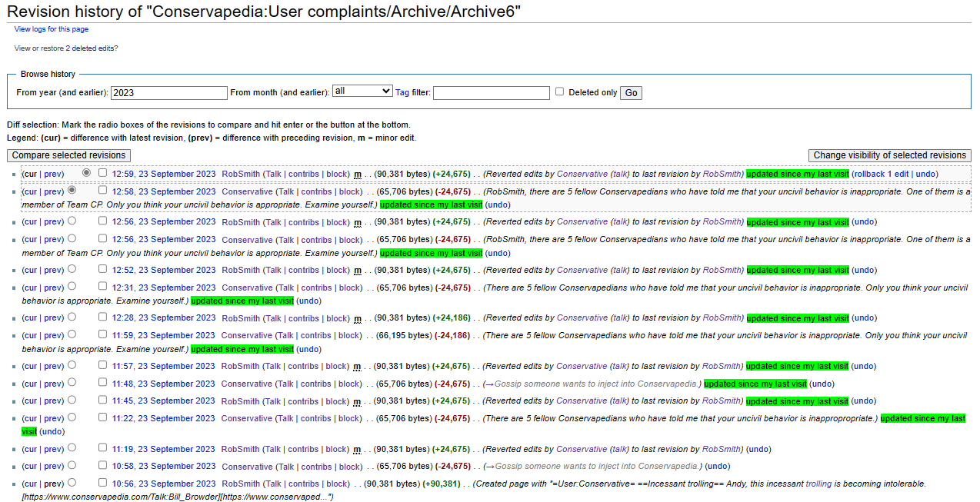Open the 11:57, 23 September 2023 revision link
The width and height of the screenshot is (980, 502).
[x=164, y=367]
